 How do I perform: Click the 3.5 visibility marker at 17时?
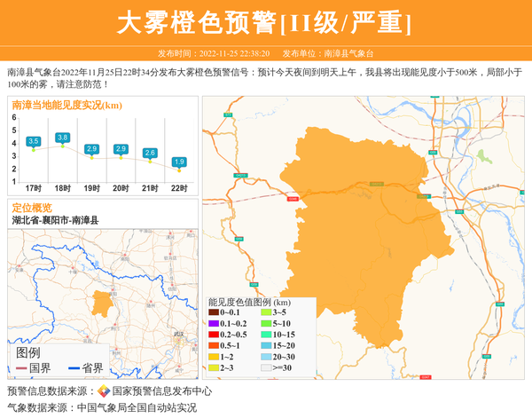(34, 141)
